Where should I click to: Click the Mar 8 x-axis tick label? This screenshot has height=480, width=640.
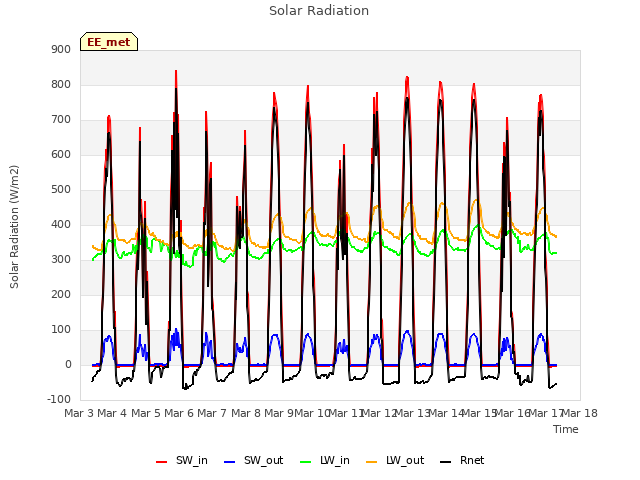[x=246, y=413]
